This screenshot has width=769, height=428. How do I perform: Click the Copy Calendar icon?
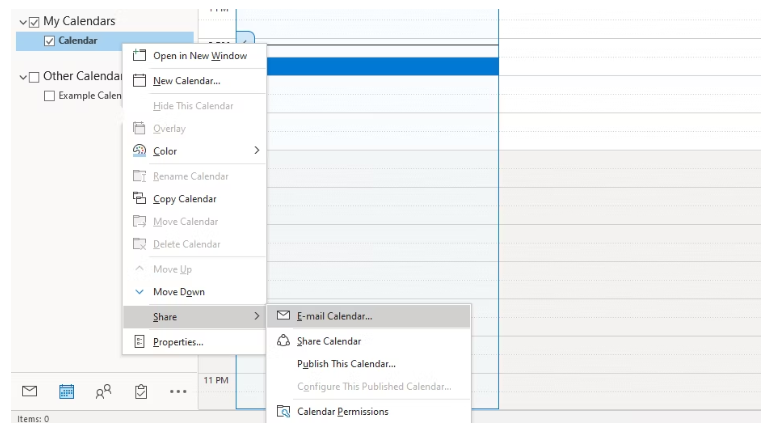(x=139, y=198)
